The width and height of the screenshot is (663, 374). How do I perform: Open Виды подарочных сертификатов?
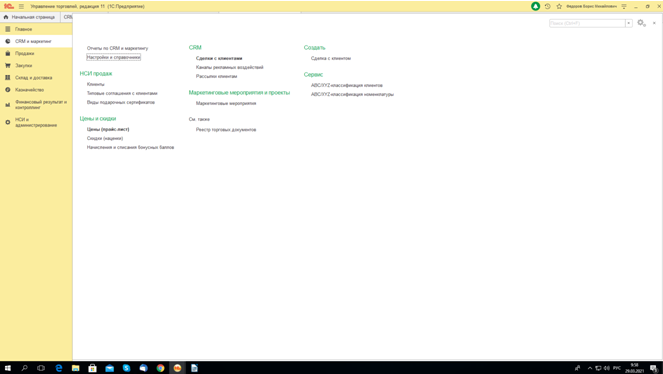pos(121,102)
